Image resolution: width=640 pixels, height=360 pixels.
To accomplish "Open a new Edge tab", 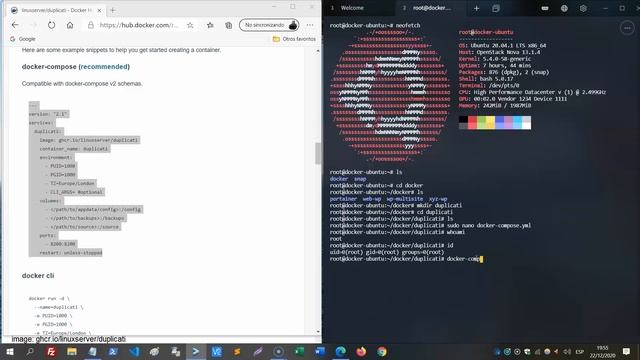I will point(113,10).
